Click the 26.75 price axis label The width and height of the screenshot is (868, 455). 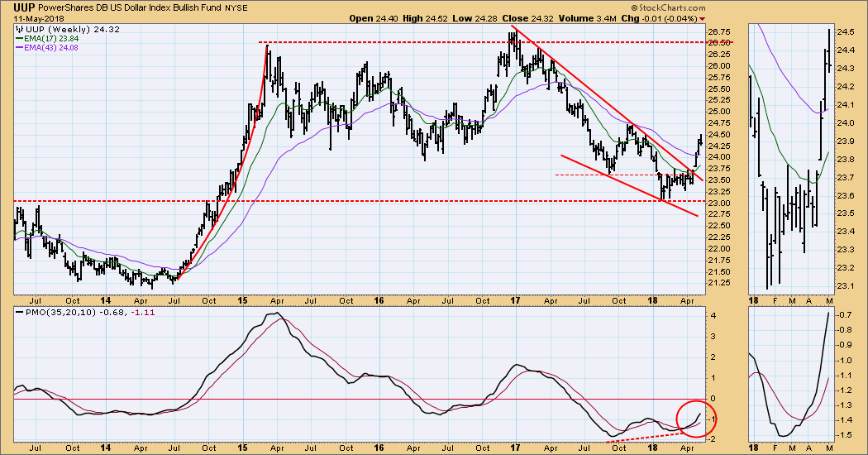click(720, 32)
